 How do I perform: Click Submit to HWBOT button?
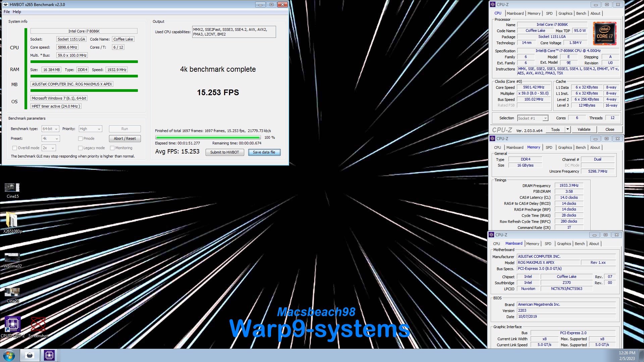(x=225, y=152)
